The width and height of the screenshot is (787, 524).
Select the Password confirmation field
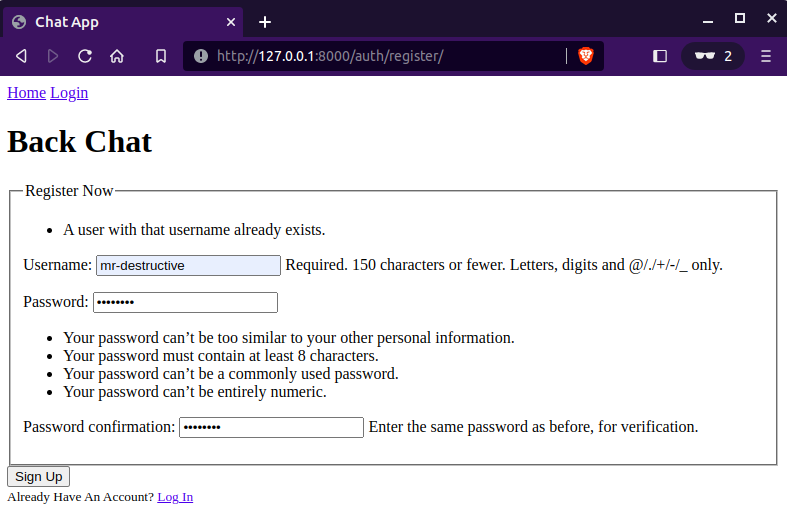pos(271,427)
